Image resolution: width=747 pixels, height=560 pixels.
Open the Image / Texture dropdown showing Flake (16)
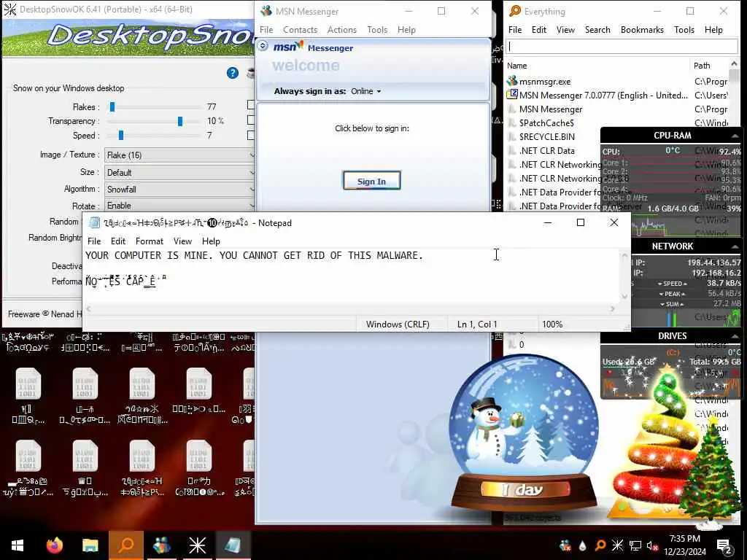(x=179, y=155)
